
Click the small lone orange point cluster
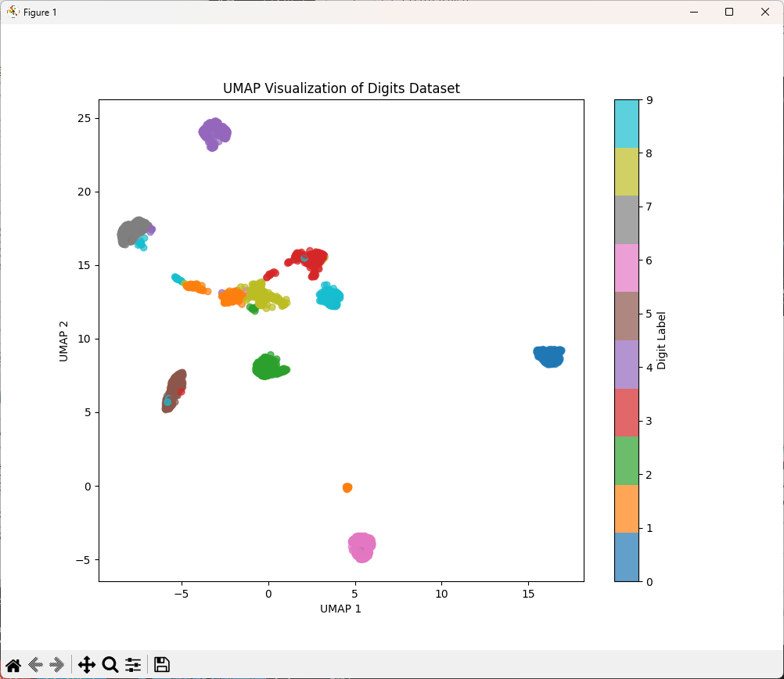pyautogui.click(x=347, y=487)
